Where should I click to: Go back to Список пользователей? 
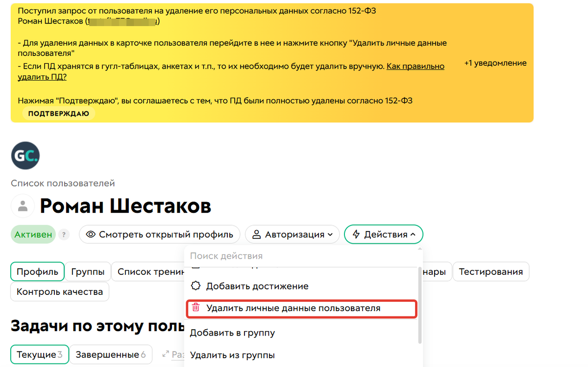[63, 183]
